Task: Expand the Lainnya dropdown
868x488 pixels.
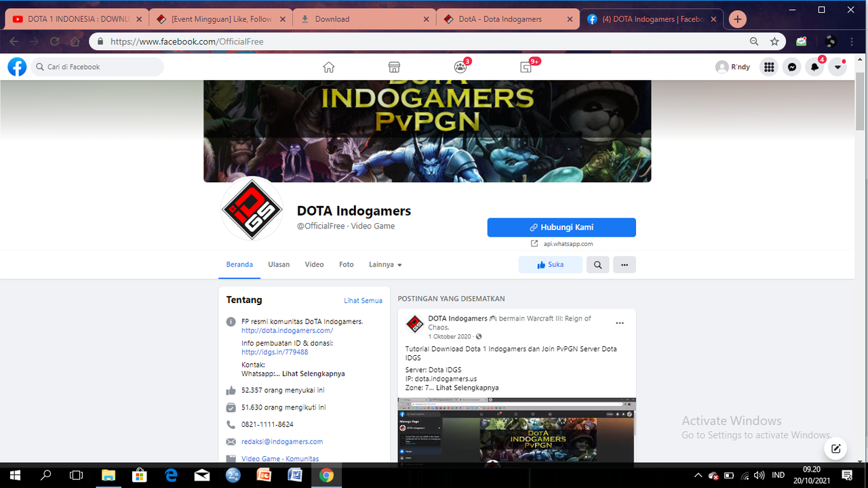Action: pyautogui.click(x=385, y=264)
